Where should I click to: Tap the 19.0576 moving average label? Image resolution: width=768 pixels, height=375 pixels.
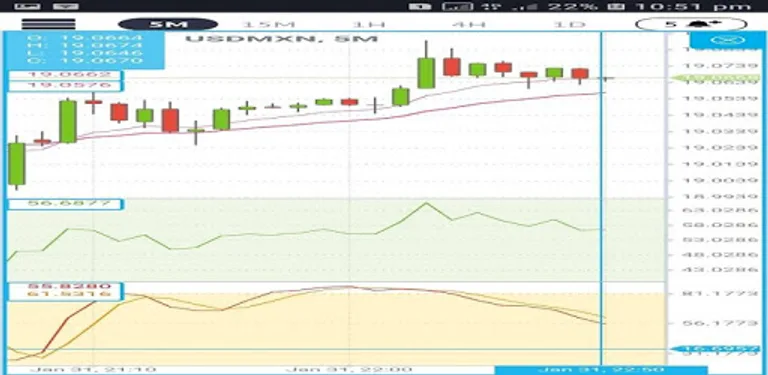pyautogui.click(x=65, y=86)
